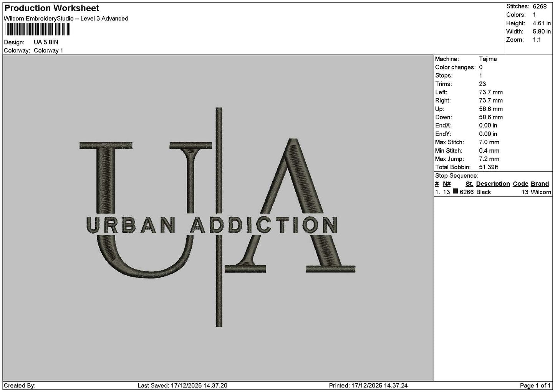The image size is (555, 392).
Task: Click the Max Jump value 7.2 mm
Action: [489, 159]
